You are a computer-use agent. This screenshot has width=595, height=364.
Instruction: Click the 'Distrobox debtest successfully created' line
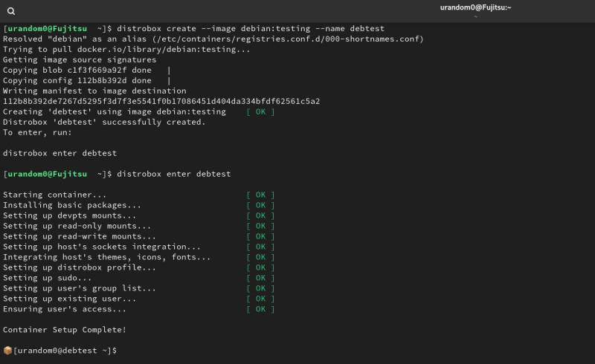[x=104, y=122]
